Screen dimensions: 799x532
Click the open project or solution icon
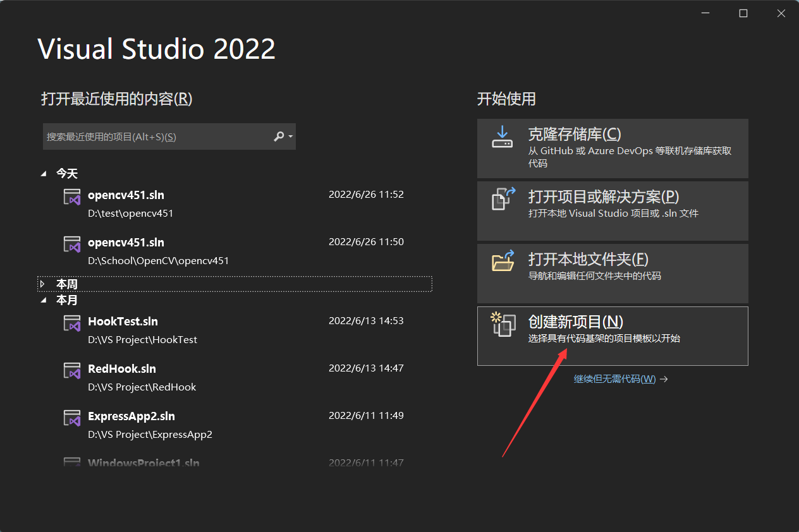click(504, 198)
